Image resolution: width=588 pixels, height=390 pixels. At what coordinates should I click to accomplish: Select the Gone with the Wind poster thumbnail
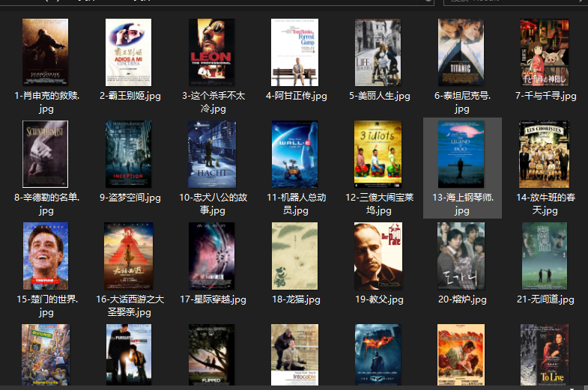point(461,355)
